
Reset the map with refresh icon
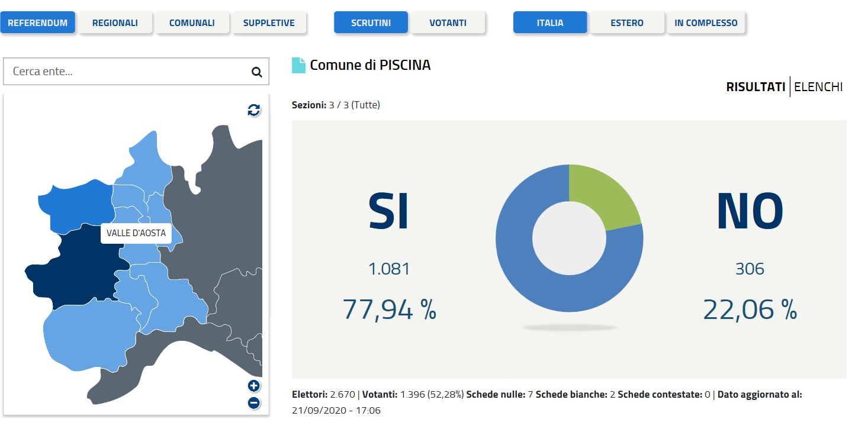(254, 110)
